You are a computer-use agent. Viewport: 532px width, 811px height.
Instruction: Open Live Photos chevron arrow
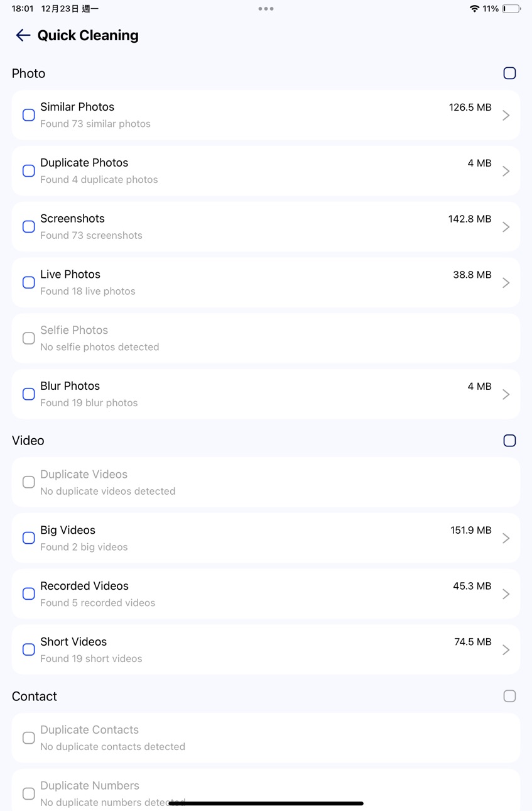click(506, 283)
